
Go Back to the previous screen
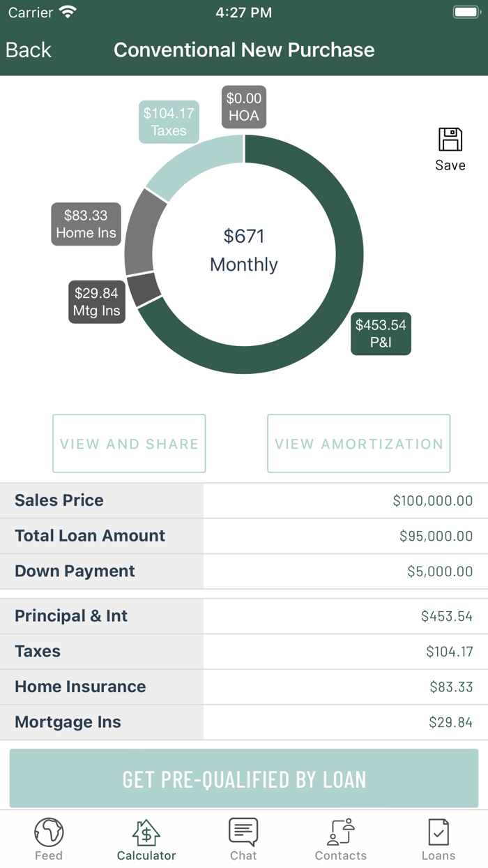tap(28, 50)
